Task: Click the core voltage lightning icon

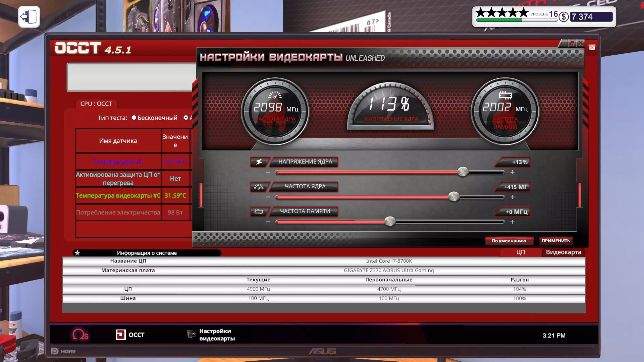Action: tap(259, 162)
